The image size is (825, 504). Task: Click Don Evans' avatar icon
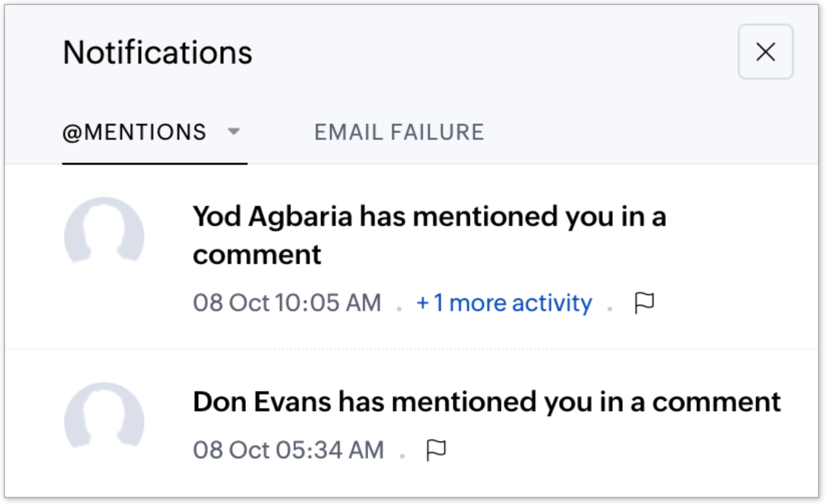pos(104,417)
